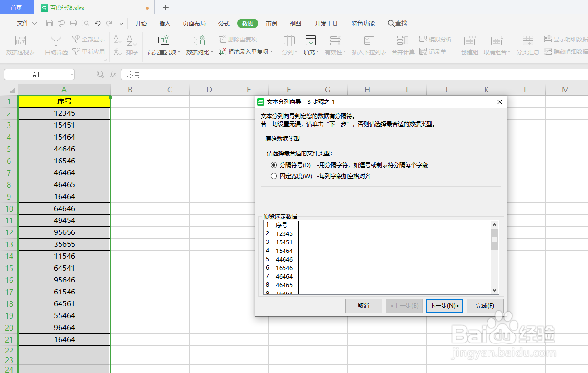The image size is (588, 373).
Task: Select cell containing 12345
Action: (x=64, y=113)
